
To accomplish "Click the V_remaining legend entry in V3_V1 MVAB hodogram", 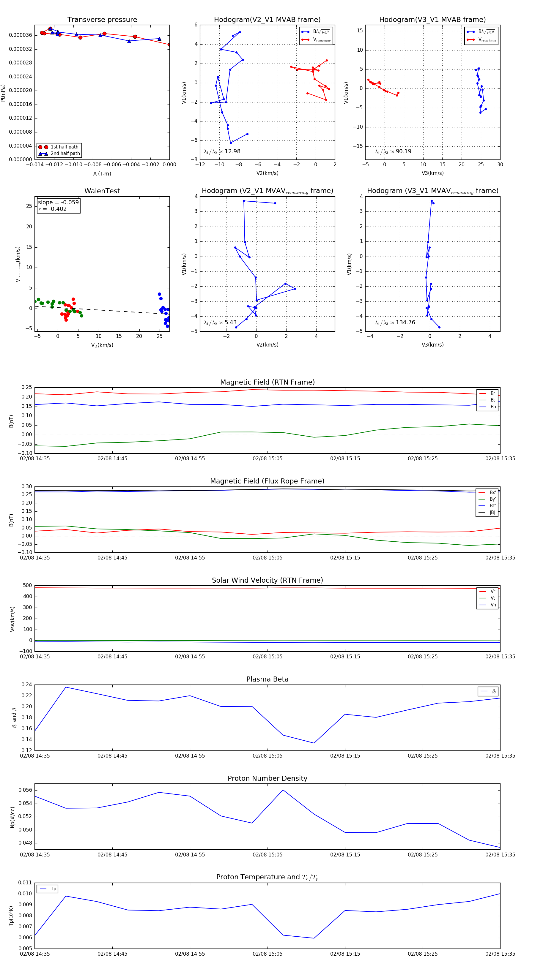I will point(481,39).
